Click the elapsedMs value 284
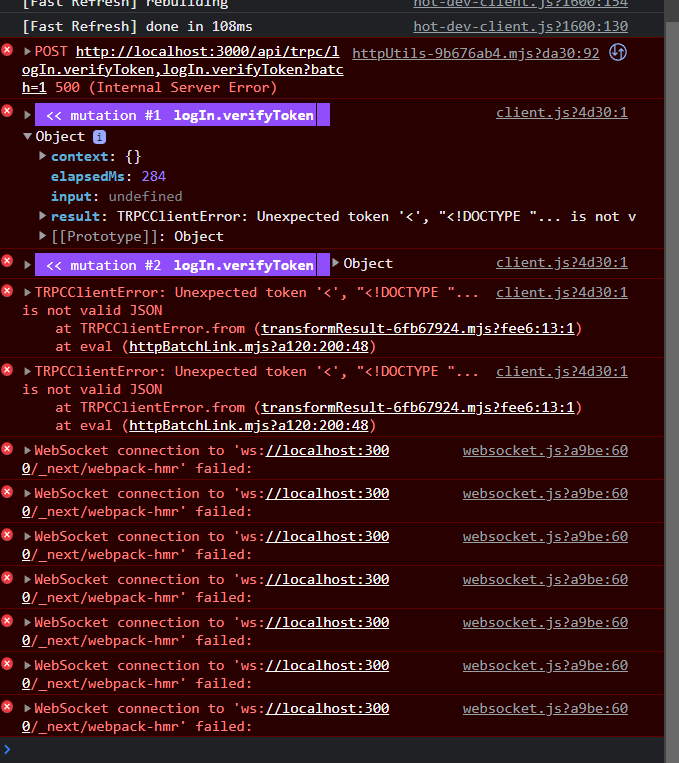This screenshot has width=679, height=763. 154,176
